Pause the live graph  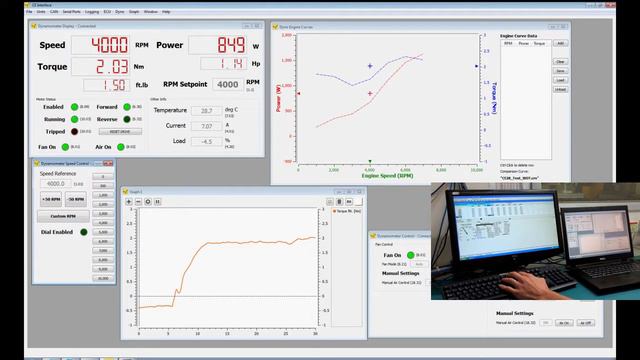pos(158,202)
